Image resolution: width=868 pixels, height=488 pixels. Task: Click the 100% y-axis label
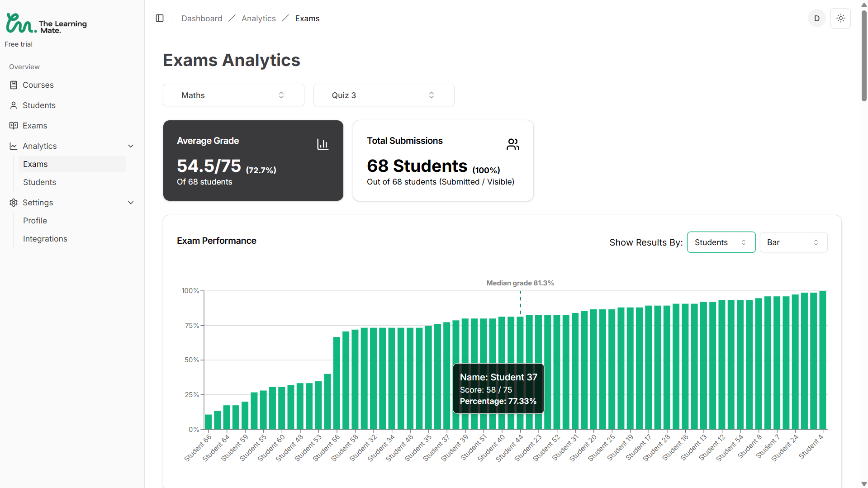point(190,291)
